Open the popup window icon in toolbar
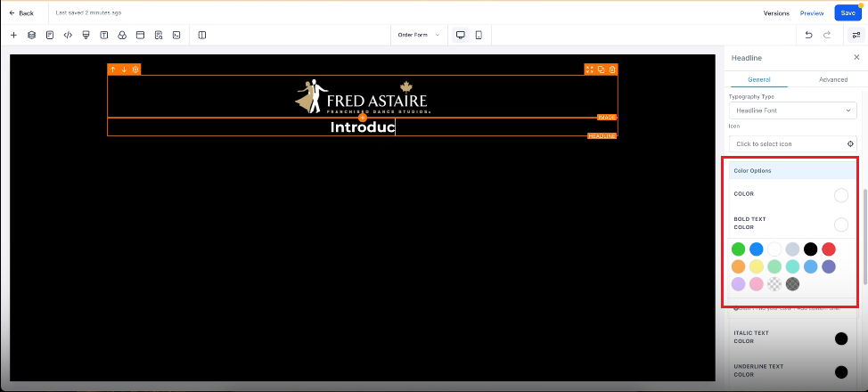Image resolution: width=868 pixels, height=392 pixels. 140,35
